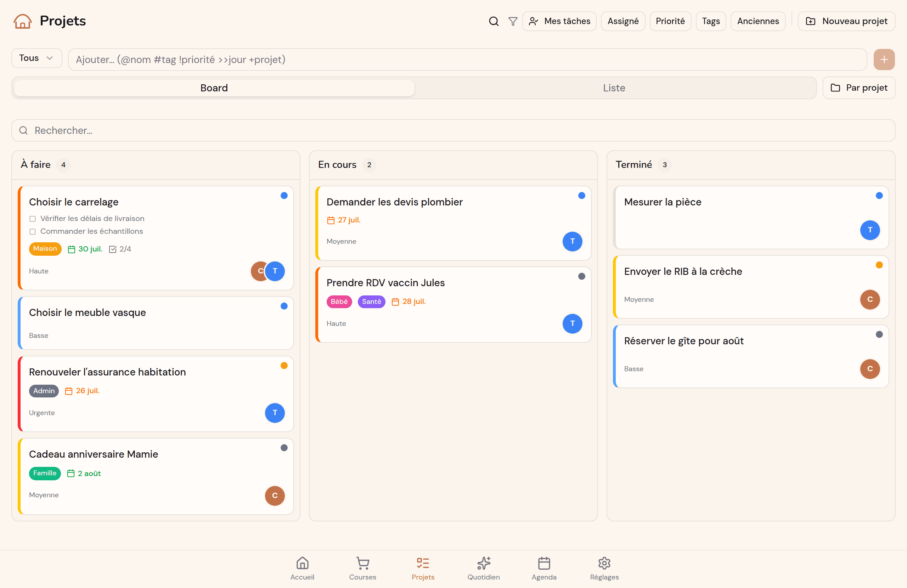Viewport: 907px width, 588px height.
Task: Click the Famille tag
Action: tap(45, 473)
